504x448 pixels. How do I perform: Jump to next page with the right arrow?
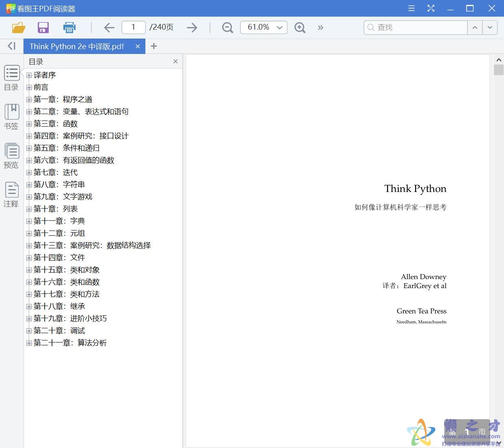pyautogui.click(x=192, y=27)
